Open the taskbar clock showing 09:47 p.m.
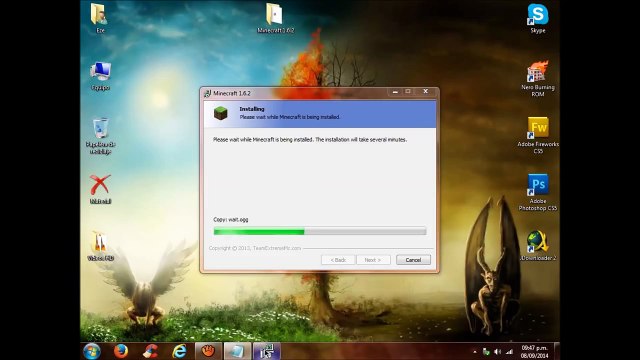 pyautogui.click(x=534, y=351)
